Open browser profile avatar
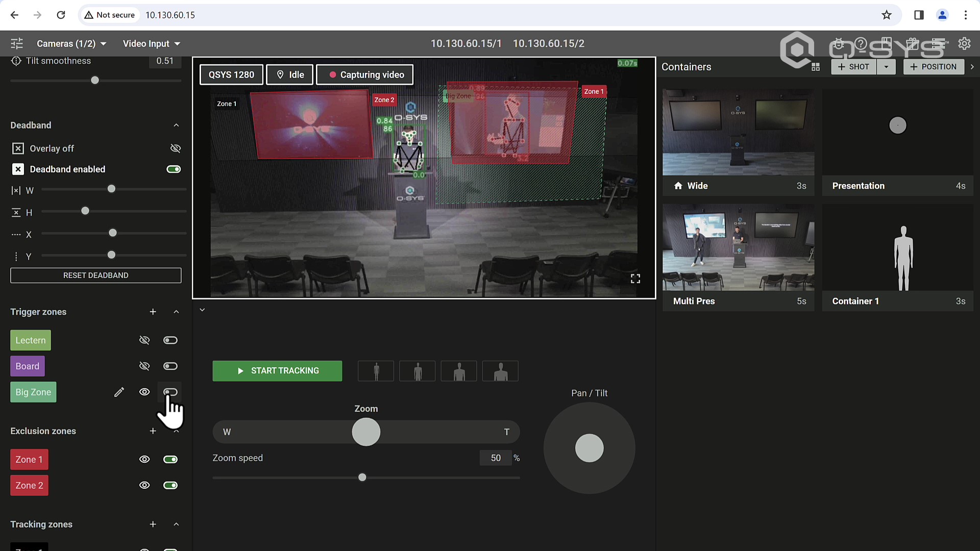Screen dimensions: 980x551 click(x=942, y=15)
